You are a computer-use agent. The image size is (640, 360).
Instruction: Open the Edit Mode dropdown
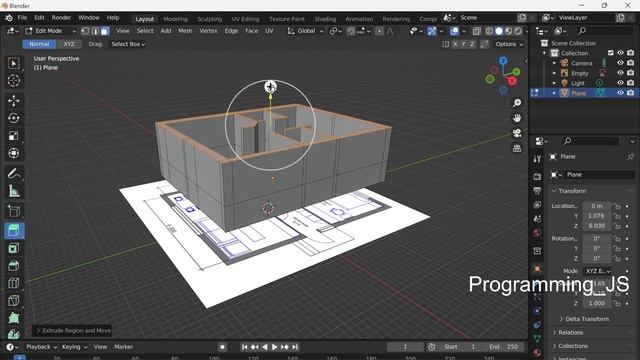coord(50,31)
